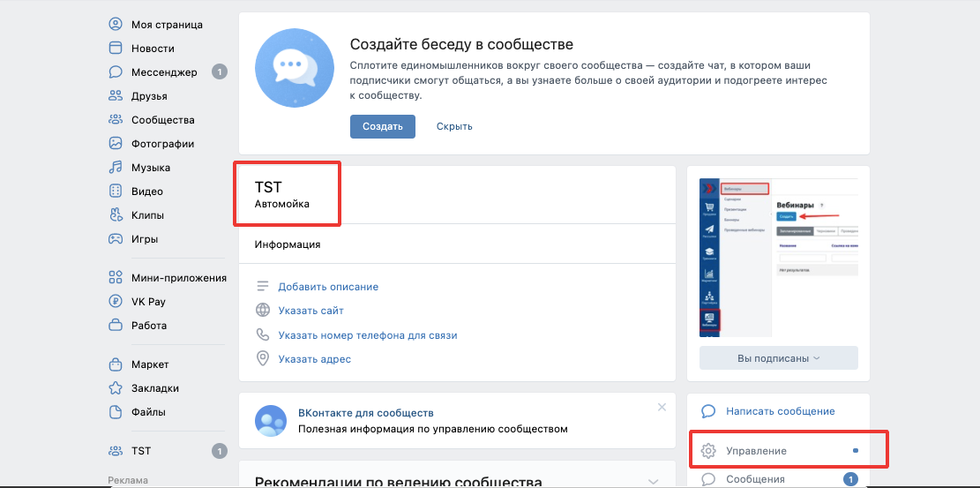Click the VK Pay ruble icon
Screen dimensions: 980x488
(116, 302)
